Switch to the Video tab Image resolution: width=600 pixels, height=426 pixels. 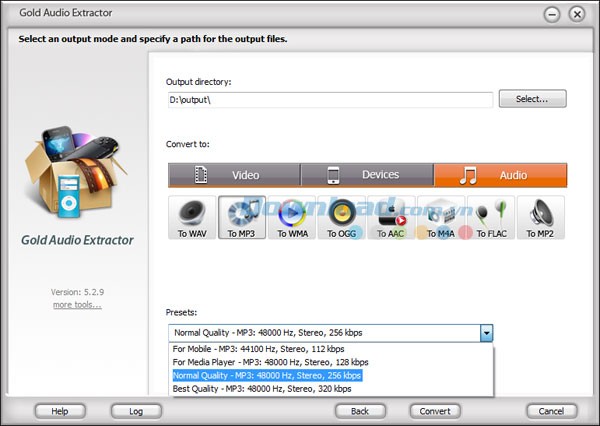233,175
